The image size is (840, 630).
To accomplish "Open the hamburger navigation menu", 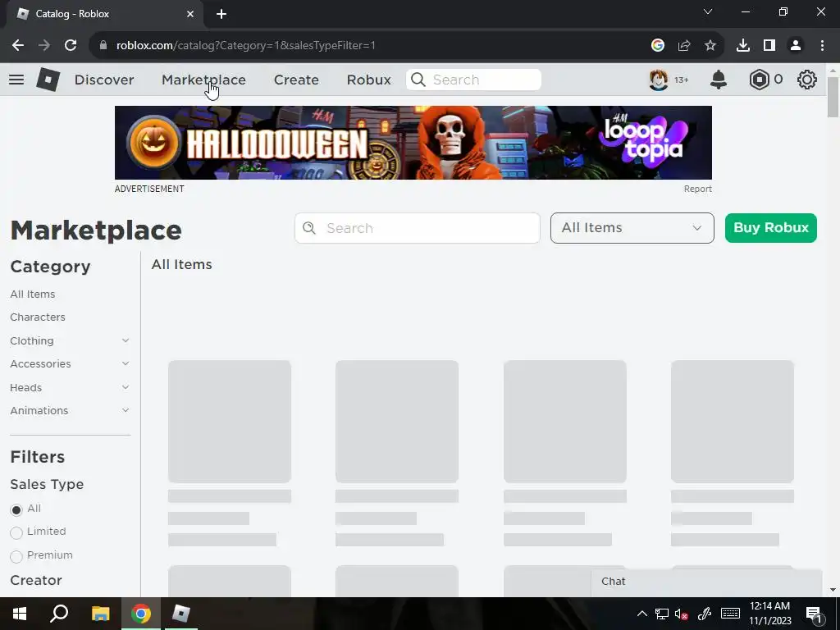I will (x=16, y=80).
